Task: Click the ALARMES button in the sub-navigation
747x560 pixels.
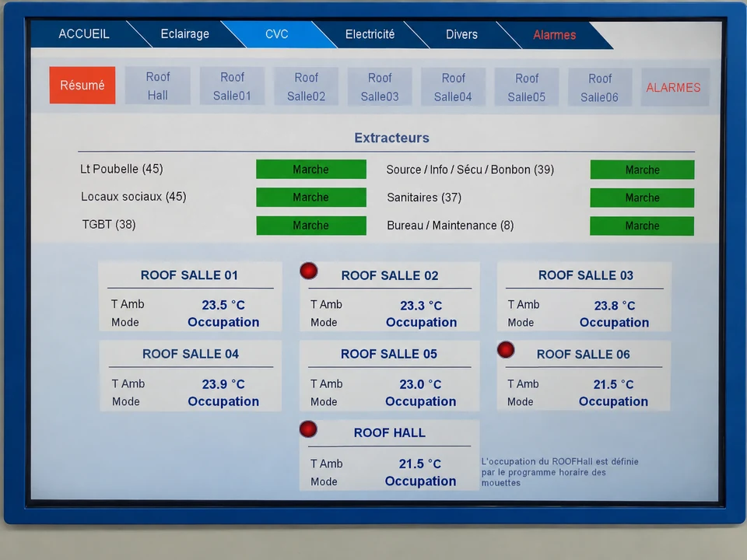Action: pyautogui.click(x=674, y=88)
